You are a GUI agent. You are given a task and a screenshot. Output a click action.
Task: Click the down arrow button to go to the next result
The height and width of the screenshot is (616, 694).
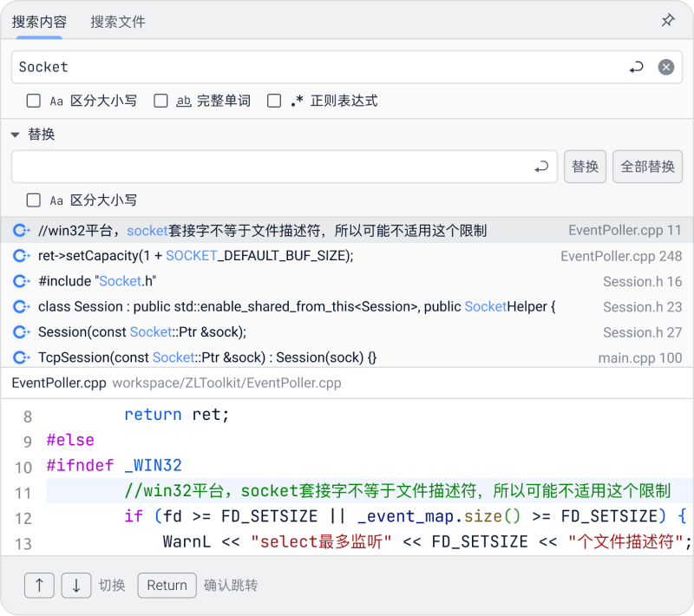coord(76,585)
